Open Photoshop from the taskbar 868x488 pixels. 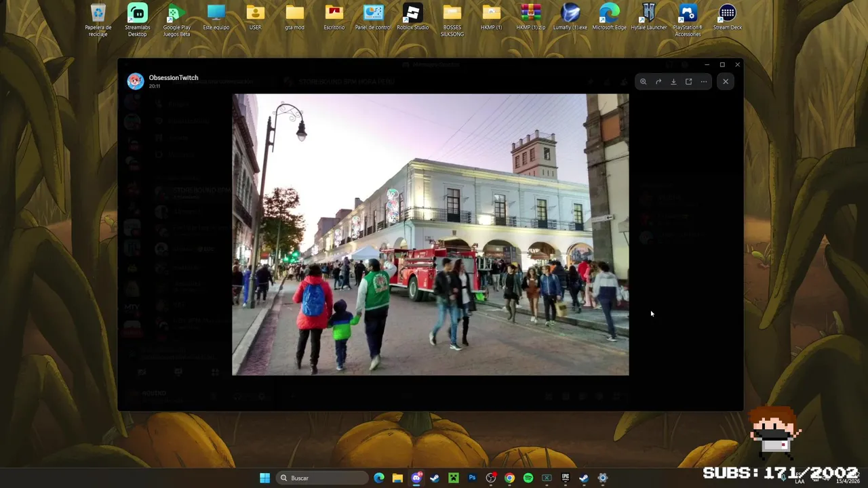coord(472,479)
